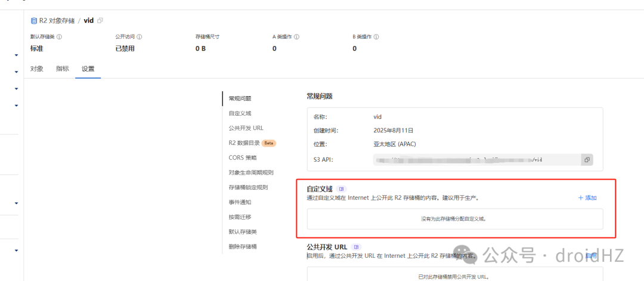The width and height of the screenshot is (644, 281).
Task: Copy the S3 API endpoint with copy button
Action: coord(587,160)
